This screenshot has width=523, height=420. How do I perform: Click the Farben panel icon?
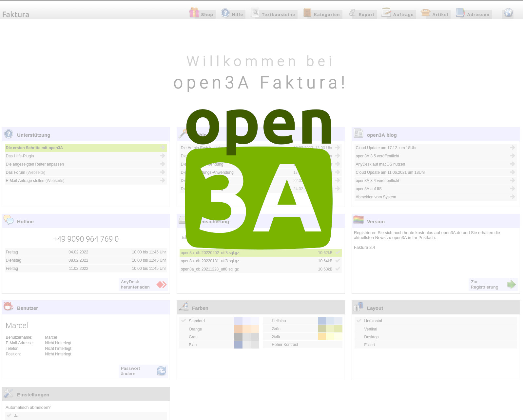point(184,306)
